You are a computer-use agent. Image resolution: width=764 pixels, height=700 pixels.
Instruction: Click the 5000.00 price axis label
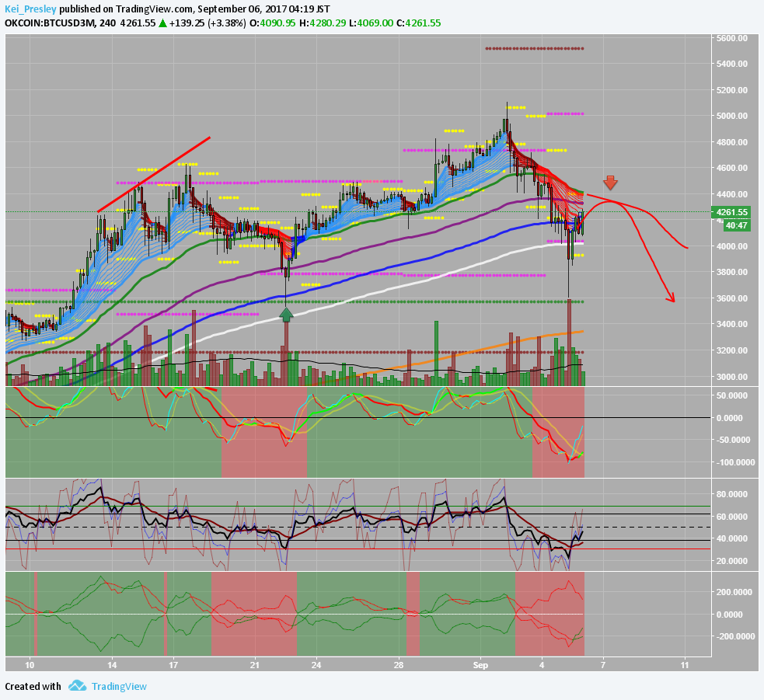[731, 116]
